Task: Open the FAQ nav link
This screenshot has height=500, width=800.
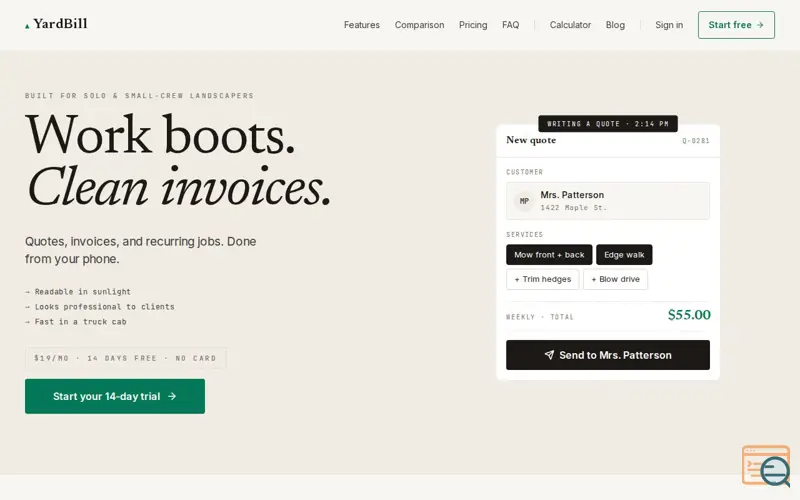Action: point(510,25)
